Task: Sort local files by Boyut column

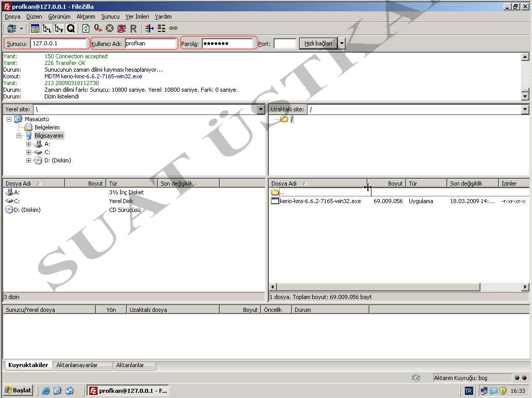Action: [86, 184]
